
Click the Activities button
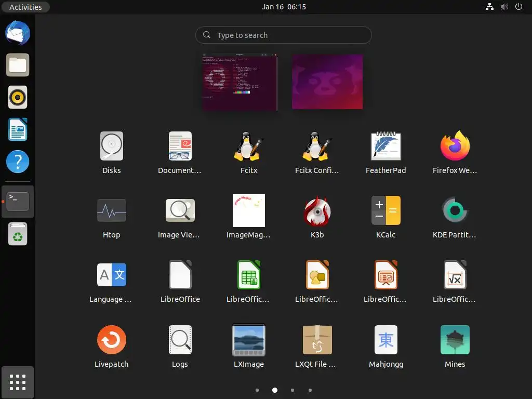25,7
